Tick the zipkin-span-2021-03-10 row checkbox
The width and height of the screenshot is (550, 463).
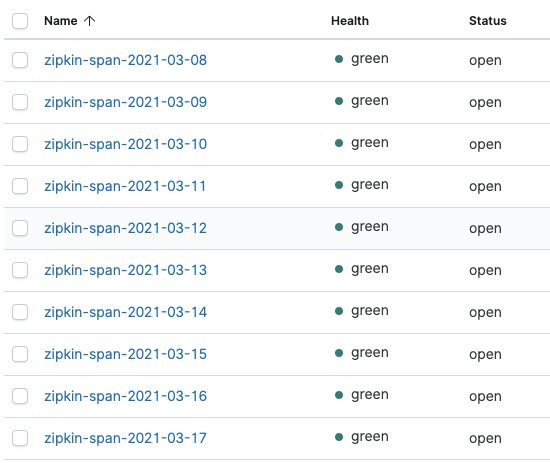coord(20,144)
